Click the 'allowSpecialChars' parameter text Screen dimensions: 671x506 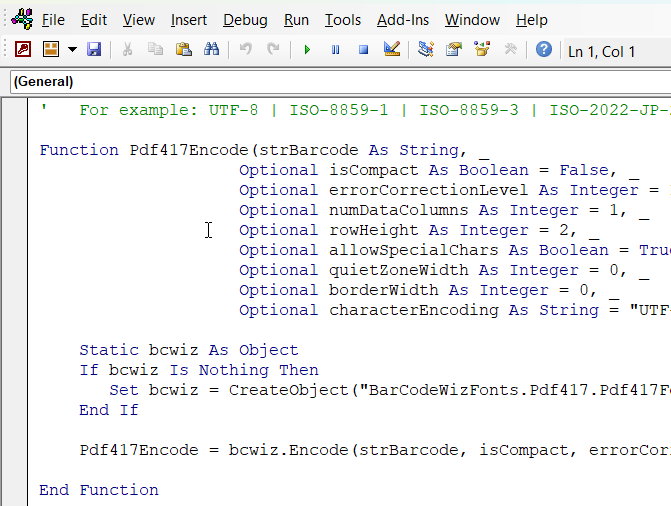click(x=413, y=250)
